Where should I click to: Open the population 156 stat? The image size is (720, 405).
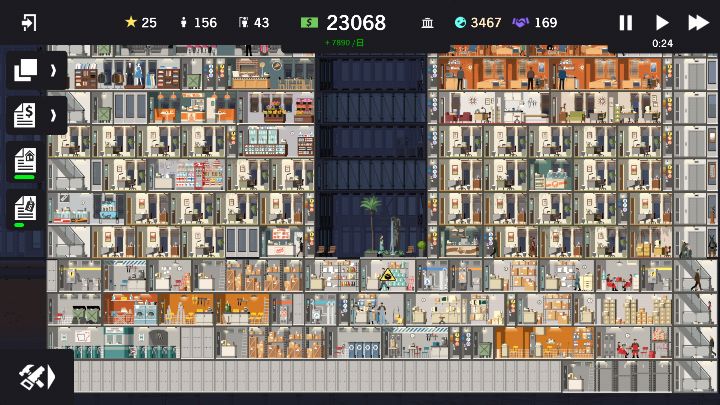(x=198, y=22)
